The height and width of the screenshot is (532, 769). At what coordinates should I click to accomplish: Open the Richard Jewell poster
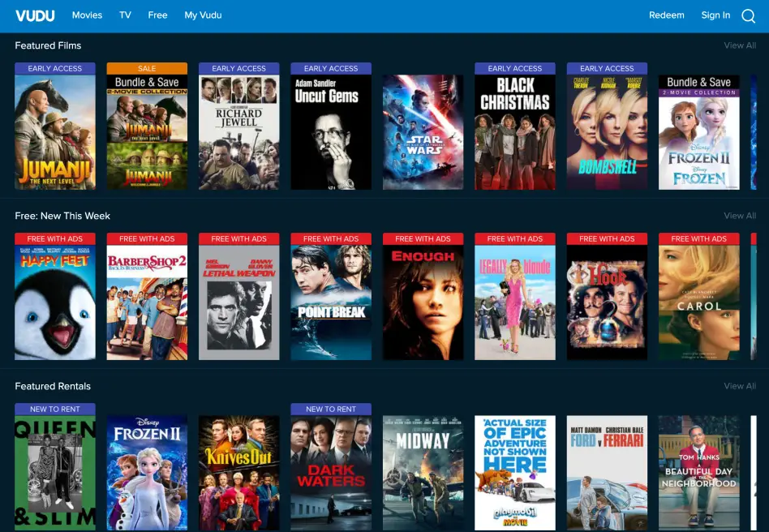238,132
